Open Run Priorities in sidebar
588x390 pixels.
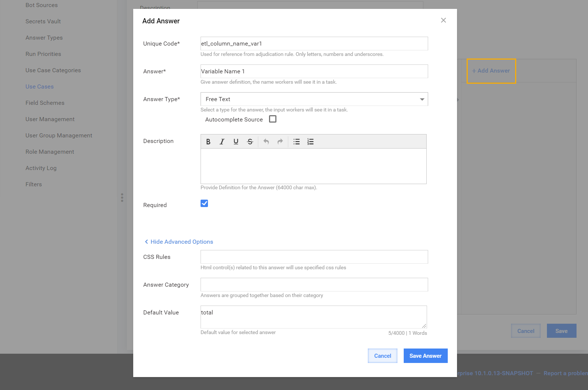[43, 54]
